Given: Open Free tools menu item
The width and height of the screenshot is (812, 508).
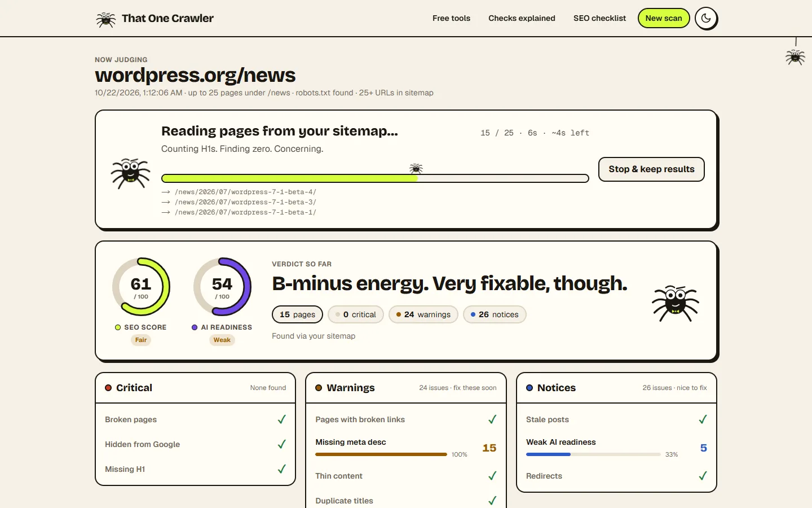Looking at the screenshot, I should tap(451, 18).
